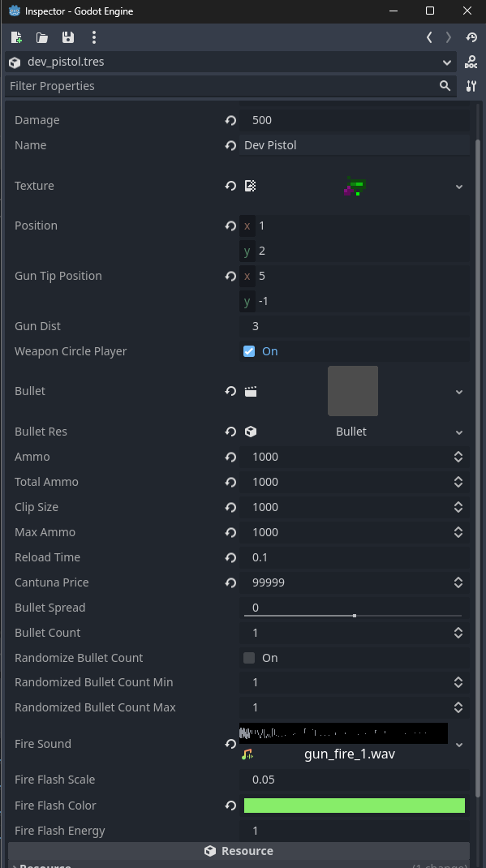Click the create new resource icon

click(16, 37)
